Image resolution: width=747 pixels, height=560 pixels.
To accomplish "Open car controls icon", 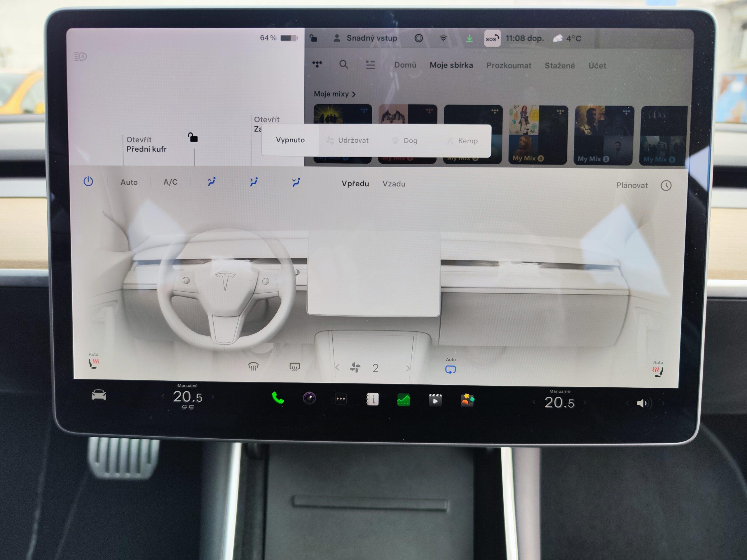I will point(99,395).
